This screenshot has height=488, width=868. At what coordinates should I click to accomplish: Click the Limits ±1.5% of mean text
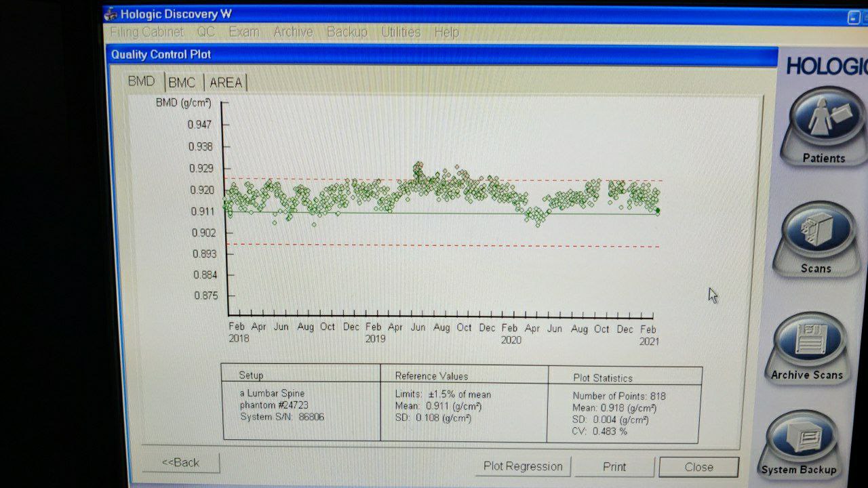(x=443, y=394)
